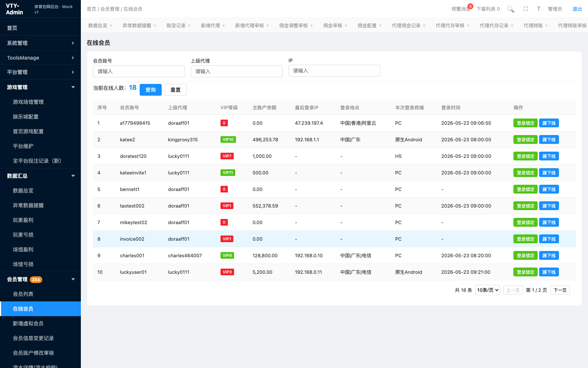Close the 代理代存审核 tab
This screenshot has width=588, height=368.
click(468, 25)
